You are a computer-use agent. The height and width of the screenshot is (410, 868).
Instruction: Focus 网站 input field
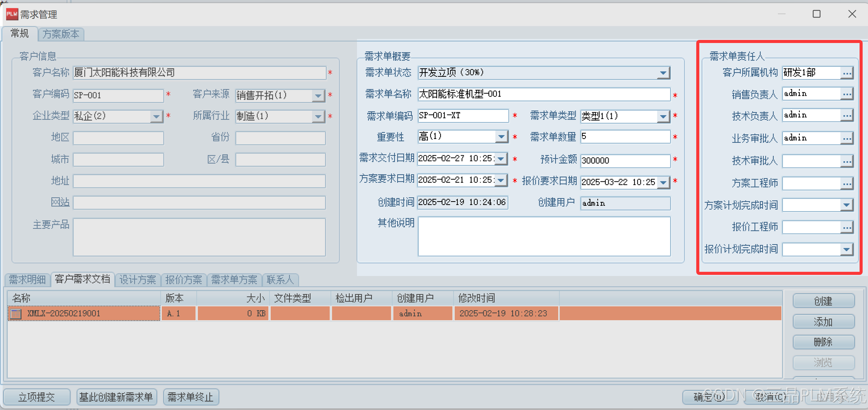tap(199, 202)
